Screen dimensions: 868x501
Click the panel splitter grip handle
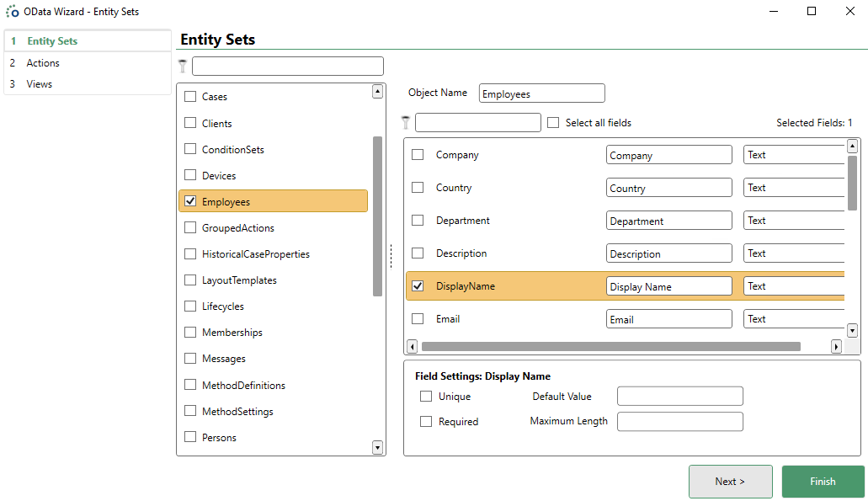[391, 256]
